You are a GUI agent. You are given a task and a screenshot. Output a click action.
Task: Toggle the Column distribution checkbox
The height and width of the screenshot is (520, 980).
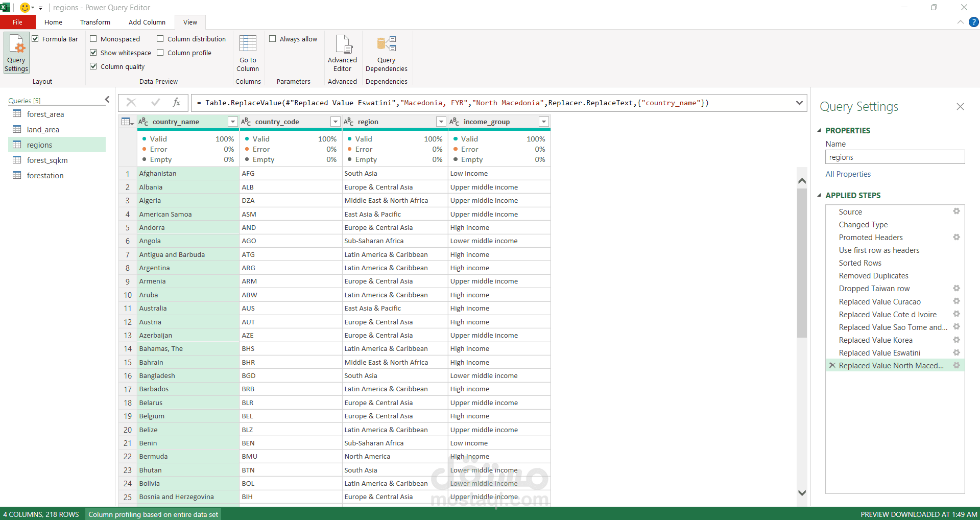pos(160,39)
